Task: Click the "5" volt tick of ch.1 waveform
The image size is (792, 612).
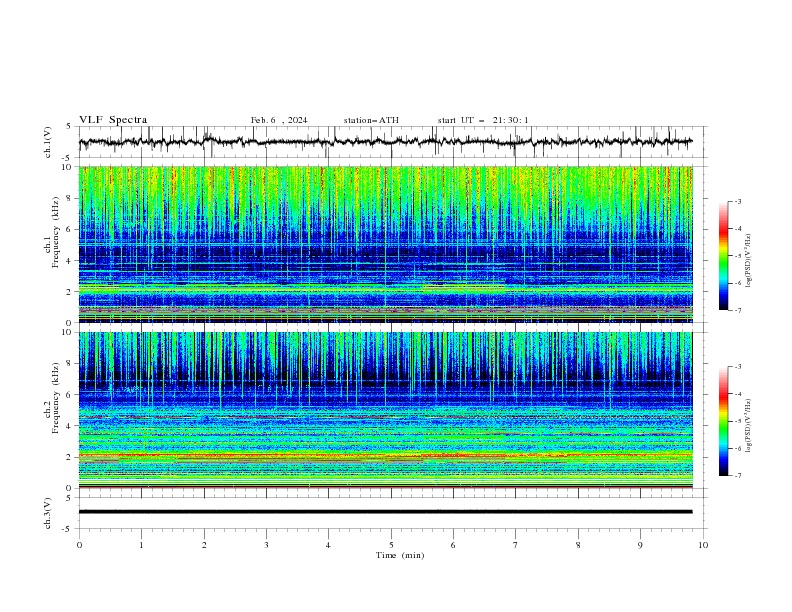Action: tap(69, 127)
